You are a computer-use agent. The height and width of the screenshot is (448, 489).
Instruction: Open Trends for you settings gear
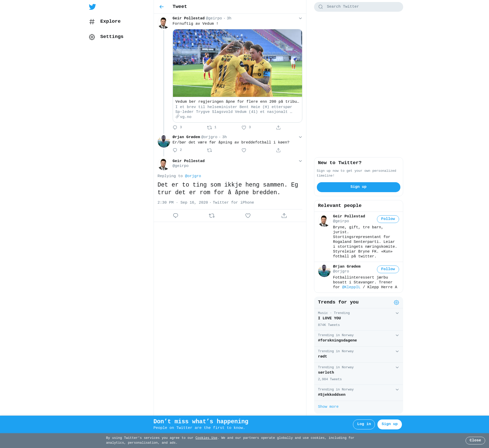pos(396,302)
